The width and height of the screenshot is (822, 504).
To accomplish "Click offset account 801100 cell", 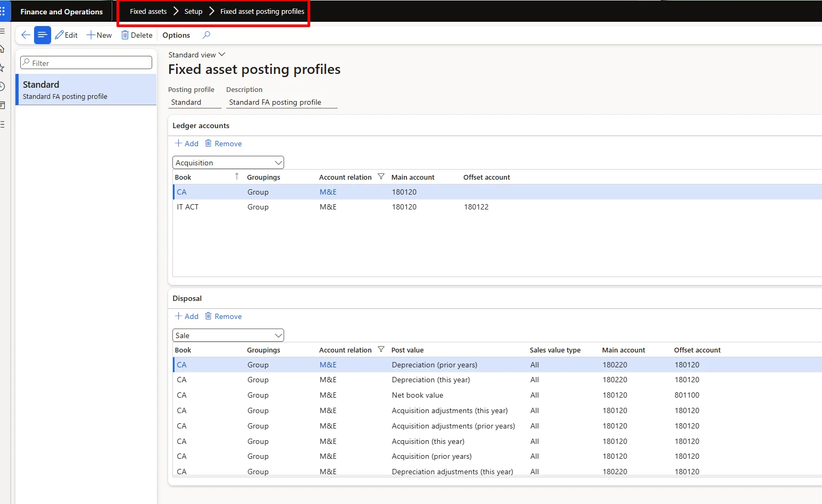I will pos(687,395).
